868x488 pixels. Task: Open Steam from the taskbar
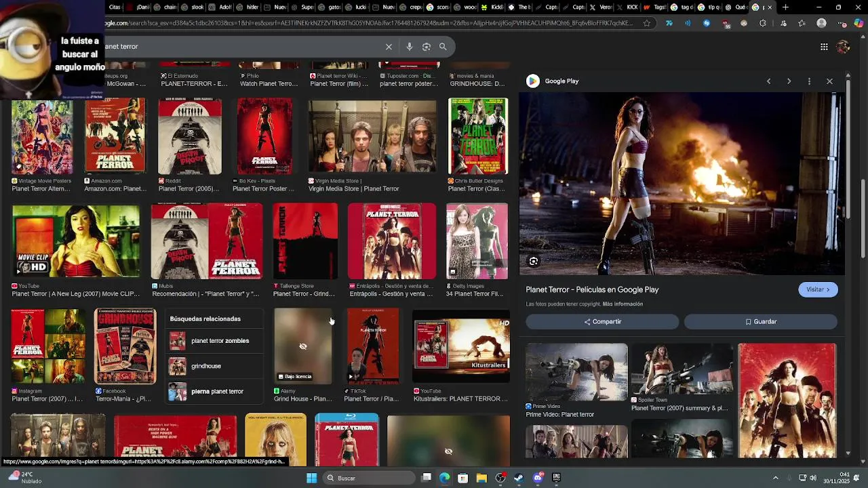click(x=519, y=478)
